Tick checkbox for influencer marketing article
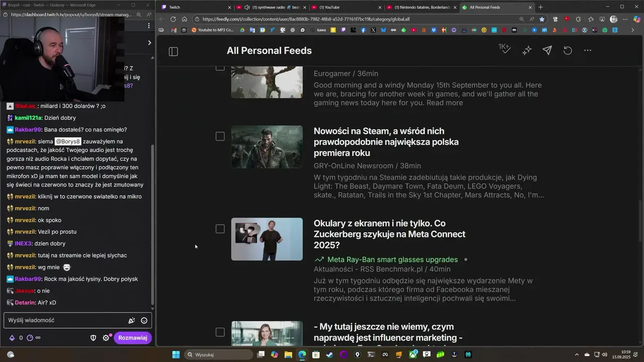 (220, 332)
